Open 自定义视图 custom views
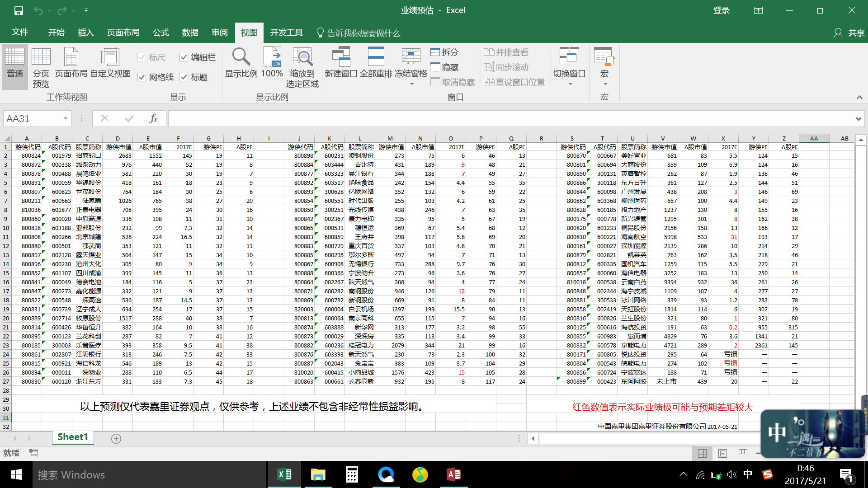The image size is (868, 488). tap(110, 63)
